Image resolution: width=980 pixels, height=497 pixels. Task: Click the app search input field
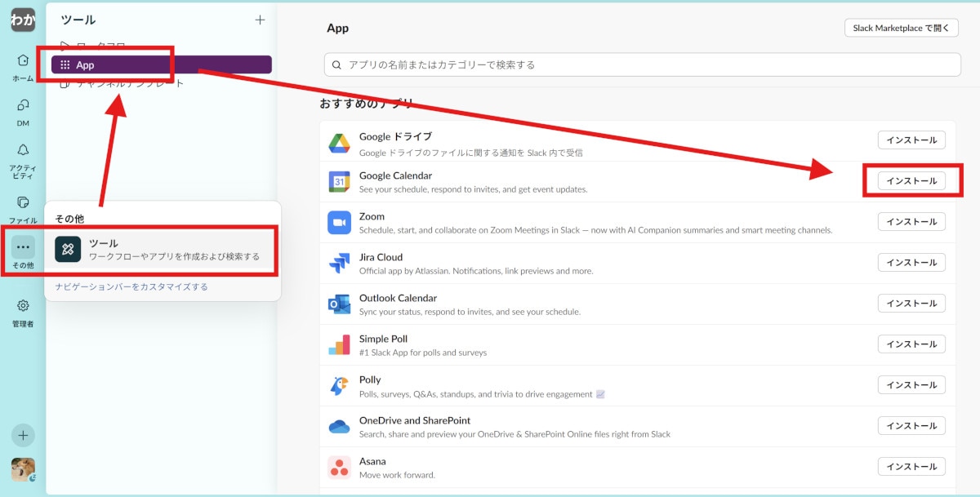pyautogui.click(x=642, y=64)
